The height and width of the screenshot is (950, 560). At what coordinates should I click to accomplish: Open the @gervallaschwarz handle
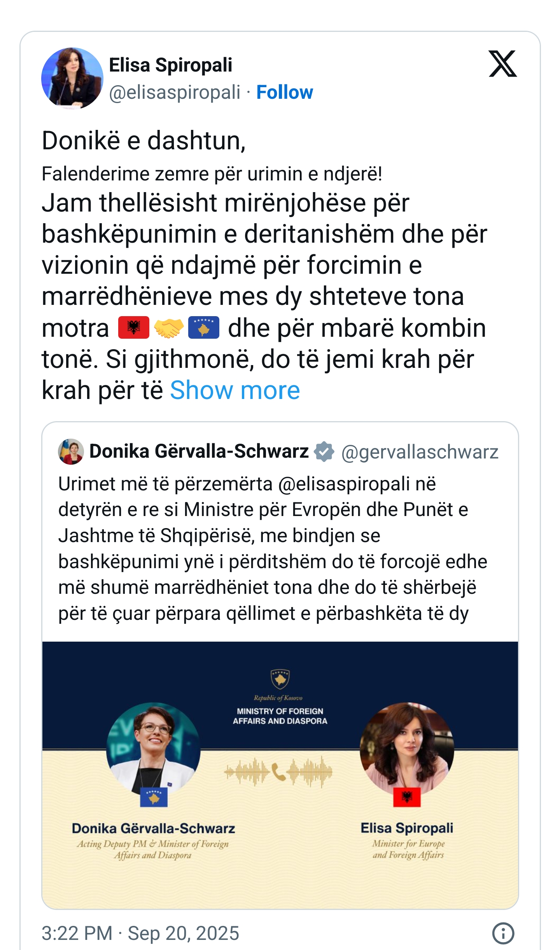coord(420,452)
